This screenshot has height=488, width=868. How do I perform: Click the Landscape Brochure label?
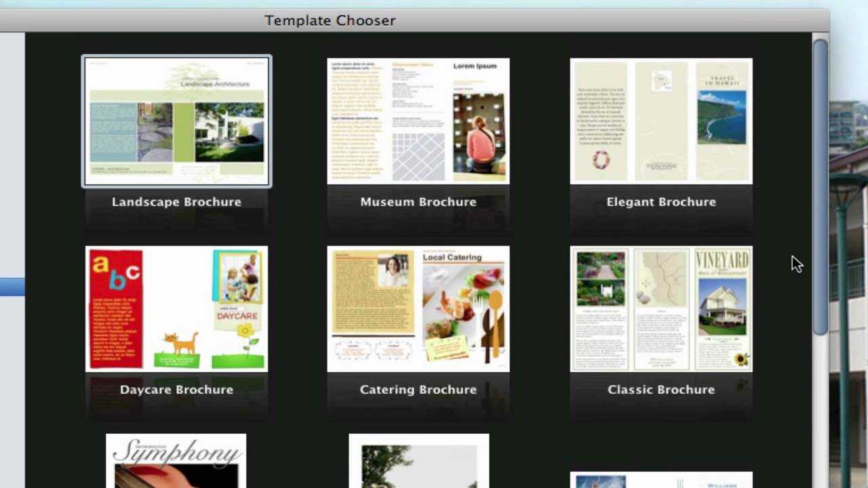tap(176, 202)
